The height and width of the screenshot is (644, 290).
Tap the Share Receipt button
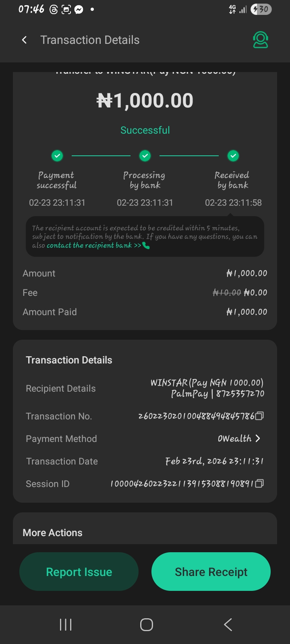pyautogui.click(x=211, y=572)
